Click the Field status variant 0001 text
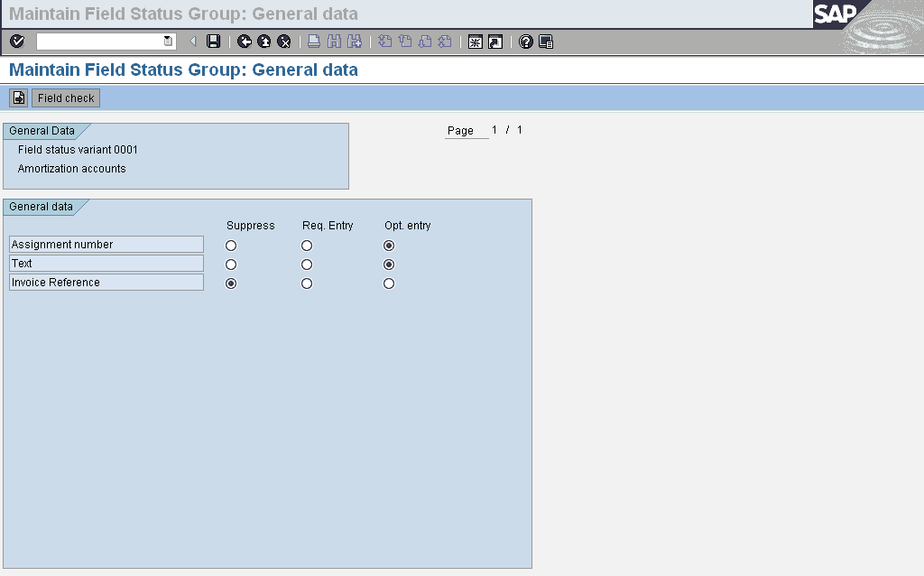 (x=78, y=150)
